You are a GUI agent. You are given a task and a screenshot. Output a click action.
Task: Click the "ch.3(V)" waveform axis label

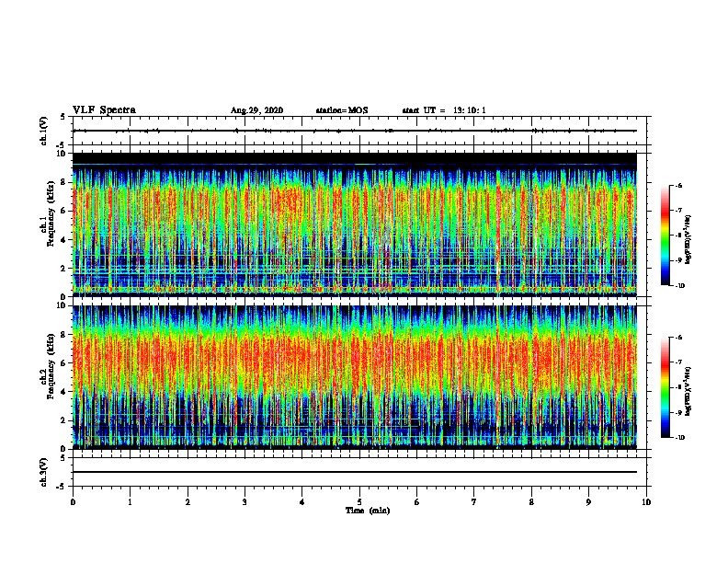(x=44, y=472)
